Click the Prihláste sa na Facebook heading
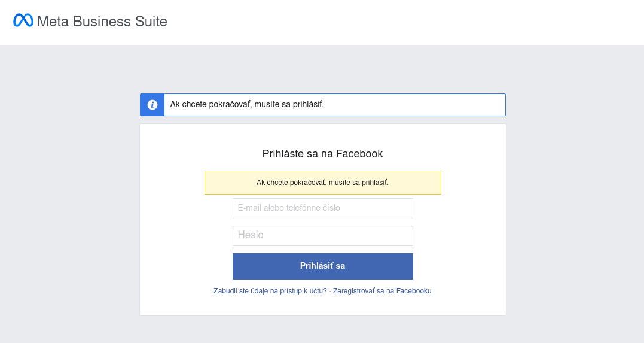Viewport: 644px width, 343px height. (322, 154)
